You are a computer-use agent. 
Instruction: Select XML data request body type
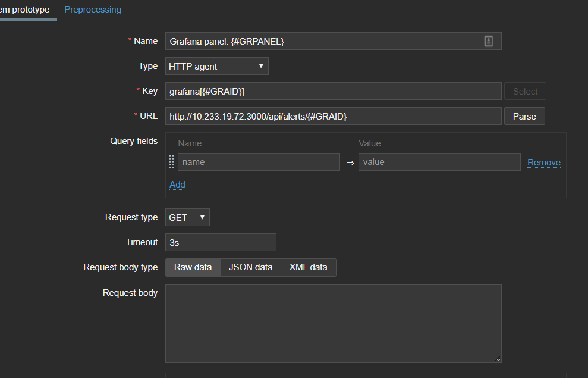(308, 267)
